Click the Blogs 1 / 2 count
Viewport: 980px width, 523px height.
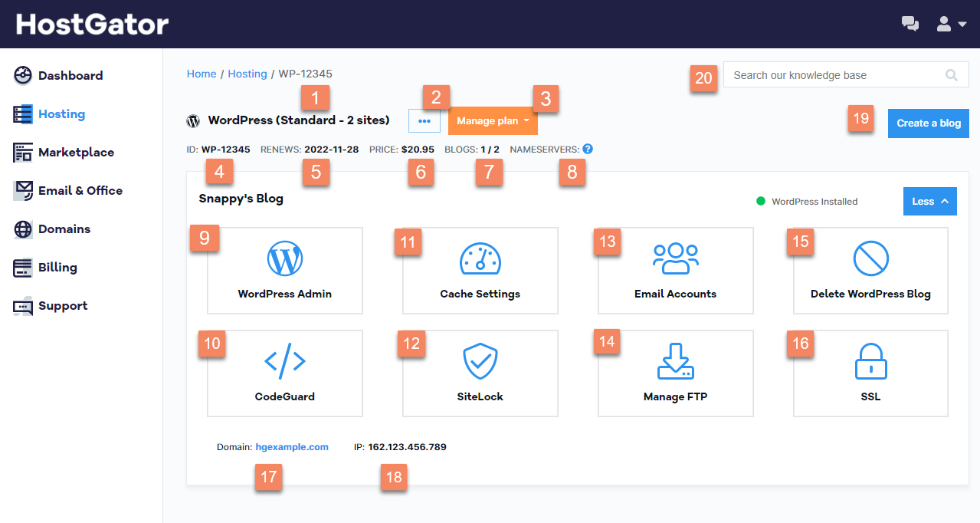pos(472,149)
